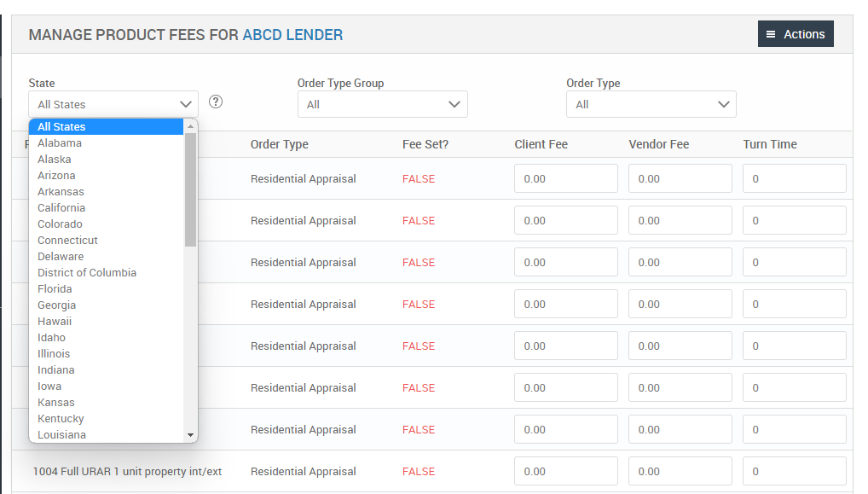Select All States from the open list
This screenshot has width=868, height=494.
coord(63,125)
